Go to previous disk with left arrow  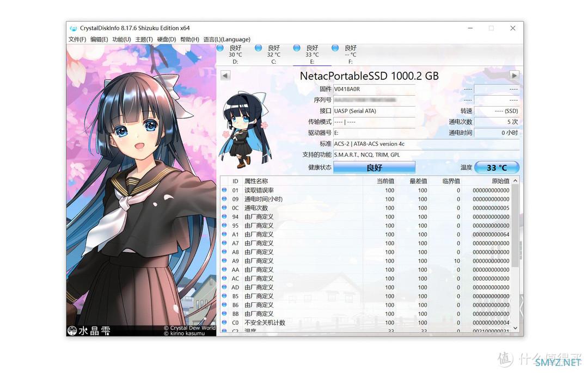(x=225, y=75)
